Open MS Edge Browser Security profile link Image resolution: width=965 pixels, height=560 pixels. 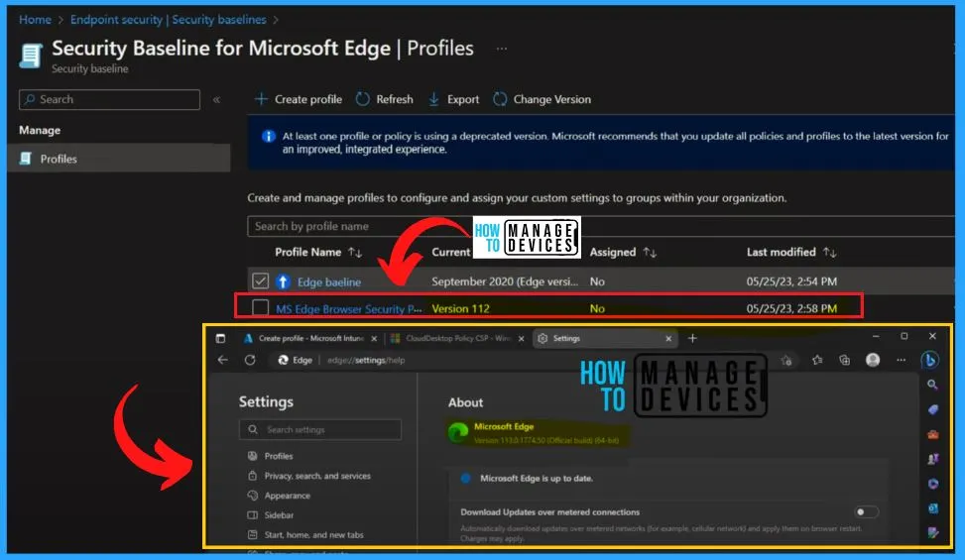[x=348, y=308]
